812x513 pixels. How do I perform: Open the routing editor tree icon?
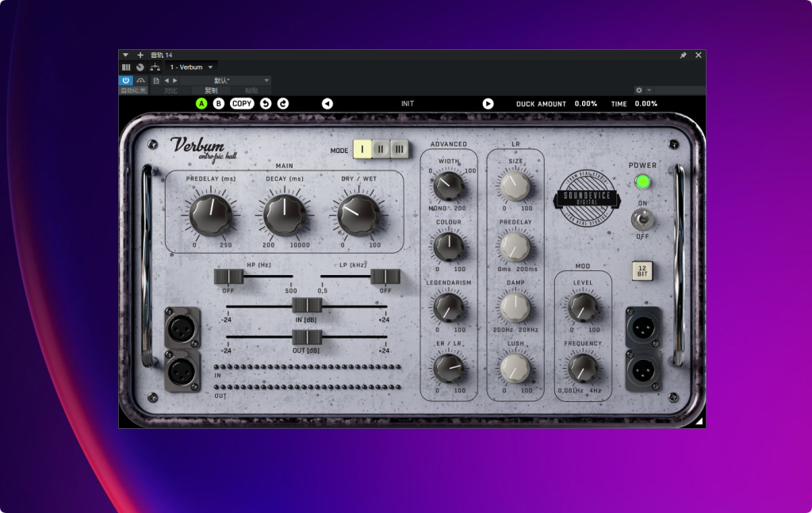click(x=155, y=67)
